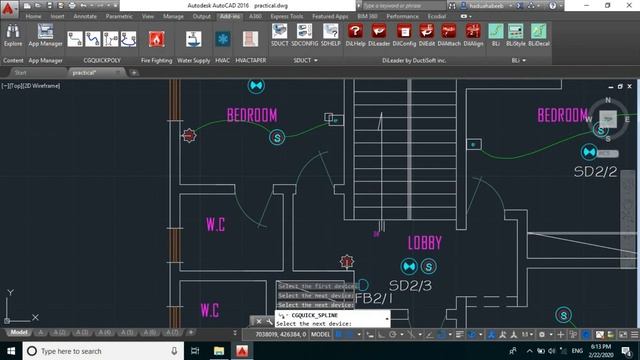Click the ViewCube top face
This screenshot has width=640, height=360.
(x=608, y=119)
